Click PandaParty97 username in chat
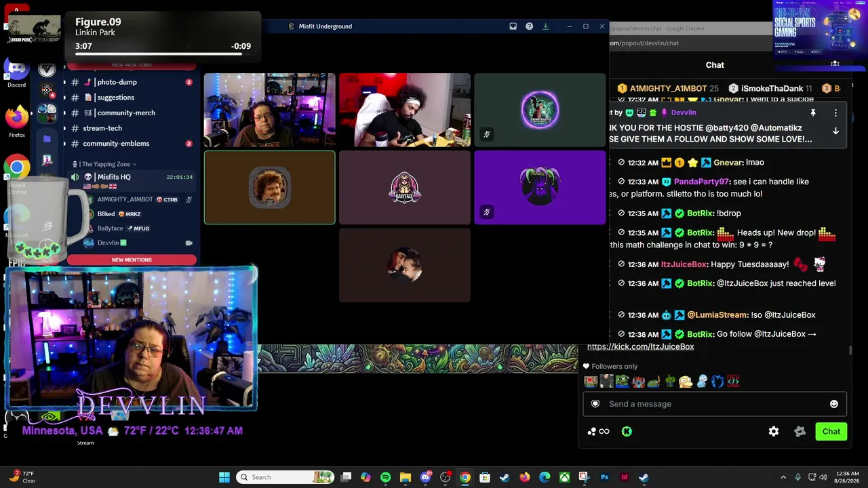The image size is (868, 488). pos(701,182)
